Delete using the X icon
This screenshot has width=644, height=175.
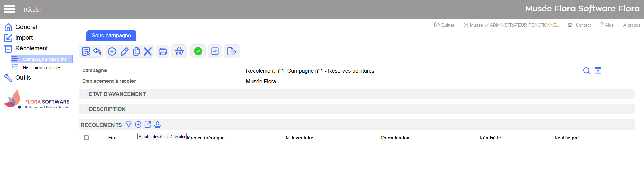point(148,51)
